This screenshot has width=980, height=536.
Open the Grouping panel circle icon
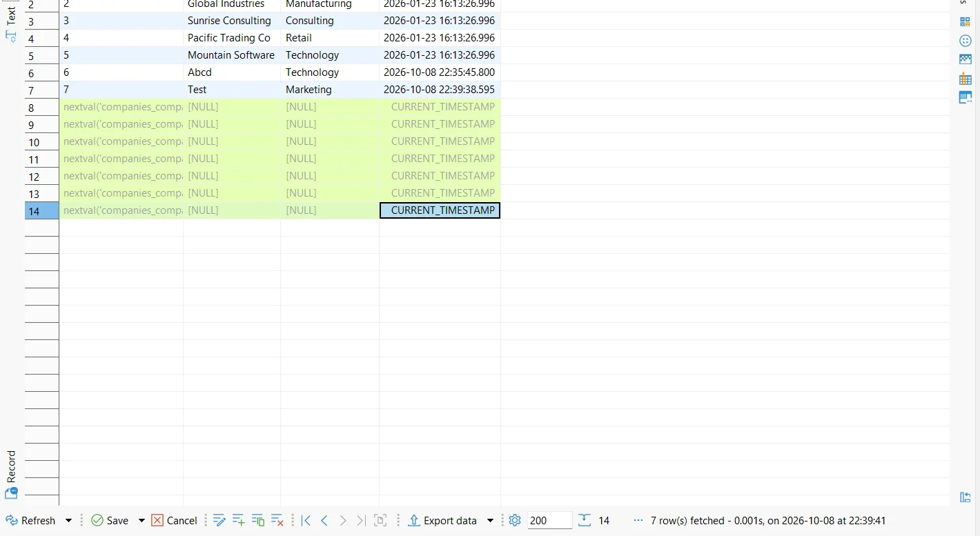tap(966, 41)
